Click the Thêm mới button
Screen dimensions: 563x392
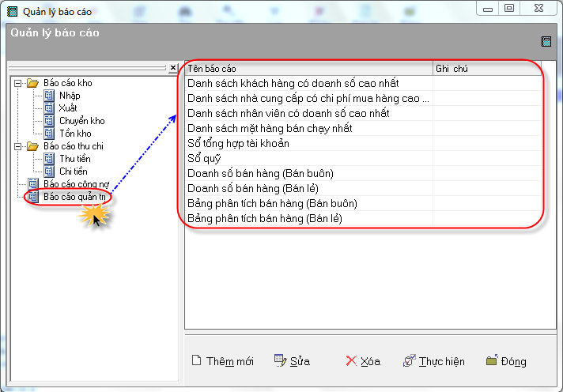pos(222,361)
